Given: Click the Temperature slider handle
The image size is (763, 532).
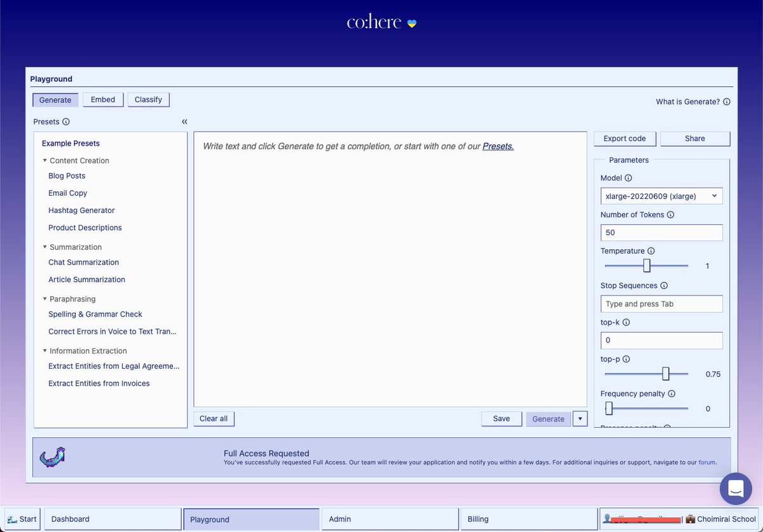Looking at the screenshot, I should 647,266.
